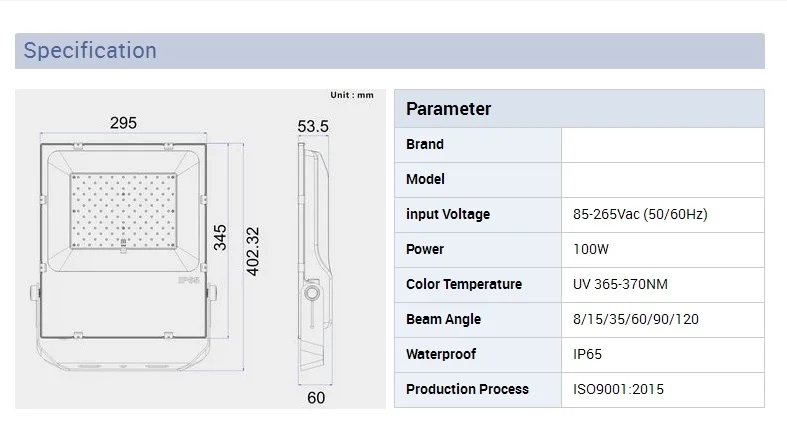Click the floodlight front view drawing
The image size is (787, 429).
tap(123, 257)
